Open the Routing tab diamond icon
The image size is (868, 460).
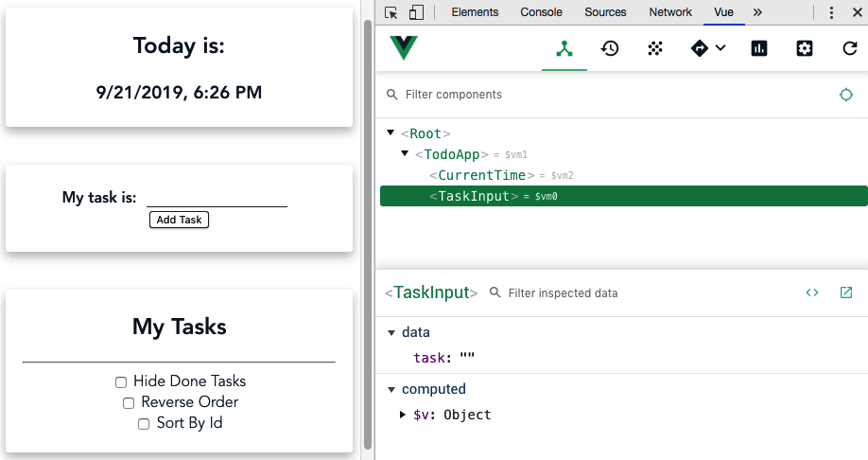click(x=700, y=49)
